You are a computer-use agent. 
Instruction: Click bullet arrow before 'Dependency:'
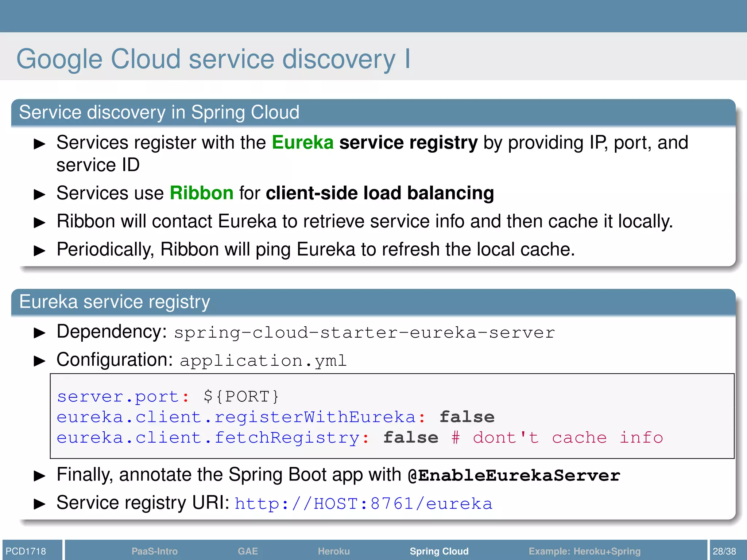(39, 333)
